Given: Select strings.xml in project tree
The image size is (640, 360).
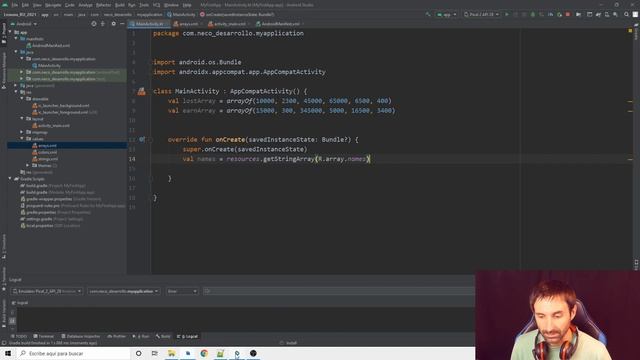Looking at the screenshot, I should click(48, 159).
